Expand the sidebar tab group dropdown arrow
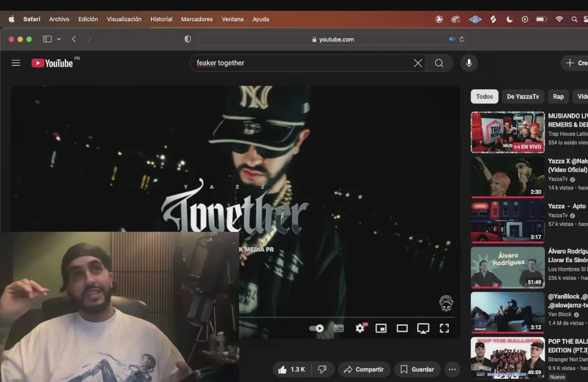This screenshot has width=588, height=382. [59, 39]
